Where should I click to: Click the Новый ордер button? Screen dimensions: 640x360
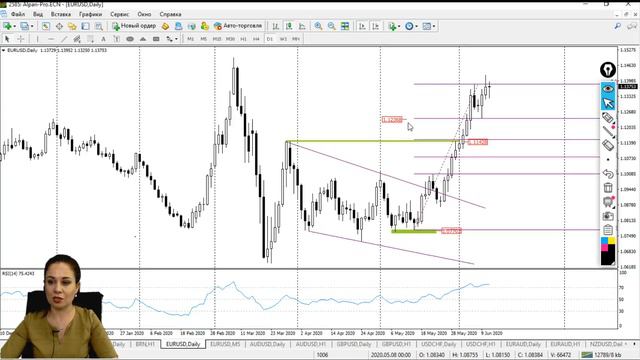(x=134, y=26)
